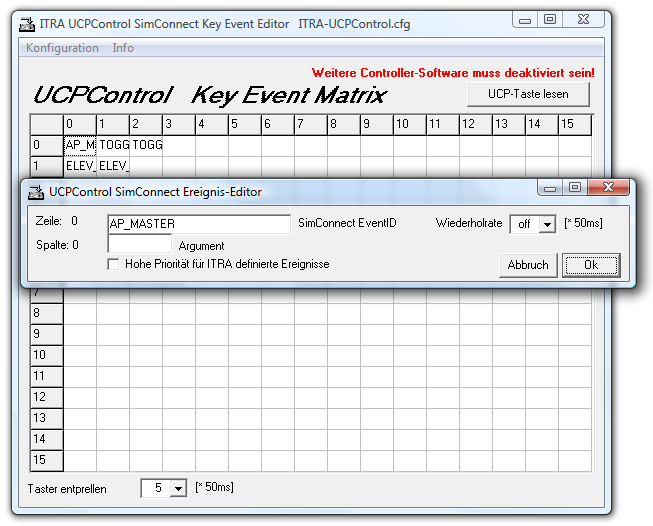Image resolution: width=653 pixels, height=526 pixels.
Task: Maximize the Ereignis-Editor dialog
Action: click(574, 187)
